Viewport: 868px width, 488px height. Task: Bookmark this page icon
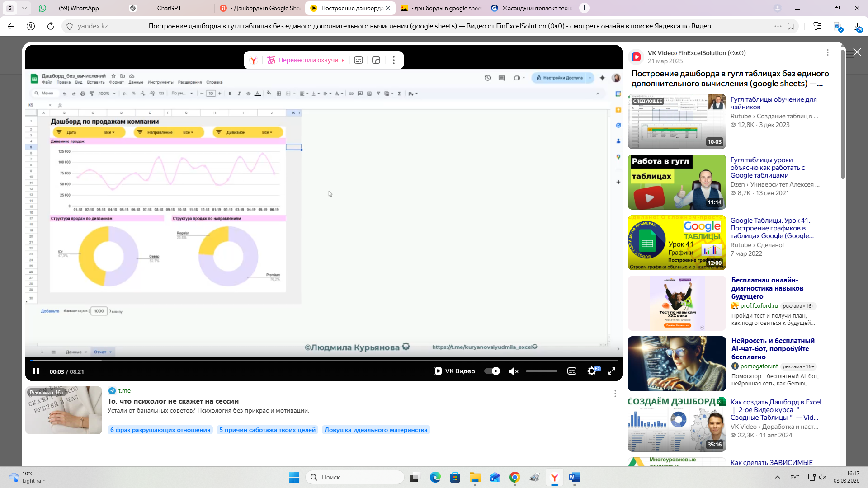791,26
